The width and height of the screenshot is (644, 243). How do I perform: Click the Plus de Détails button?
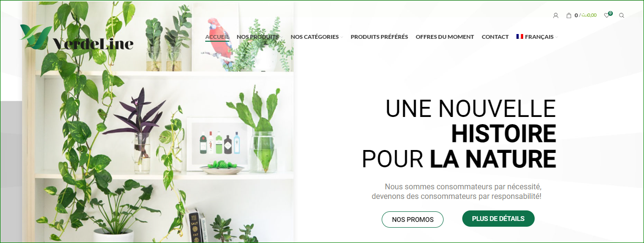click(498, 219)
